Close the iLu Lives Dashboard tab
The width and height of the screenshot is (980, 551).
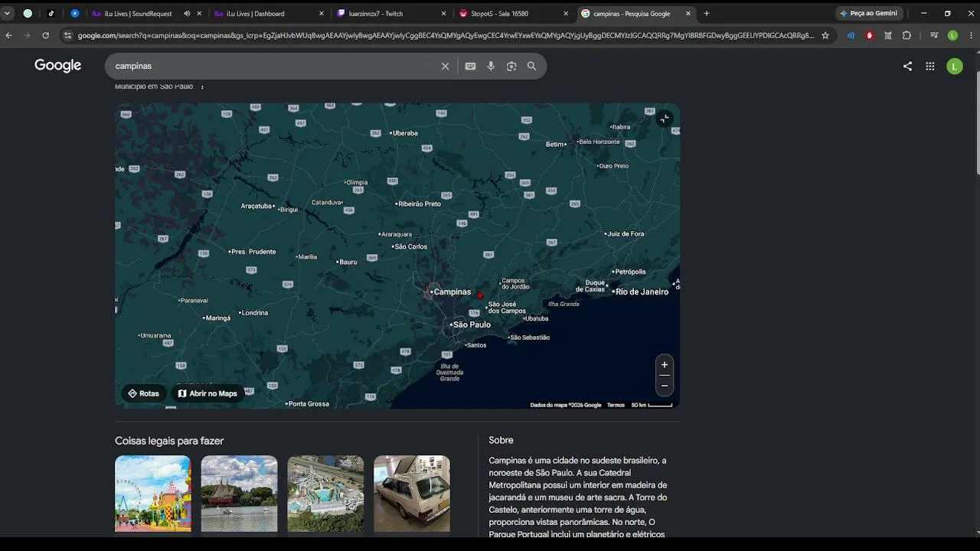pos(322,13)
